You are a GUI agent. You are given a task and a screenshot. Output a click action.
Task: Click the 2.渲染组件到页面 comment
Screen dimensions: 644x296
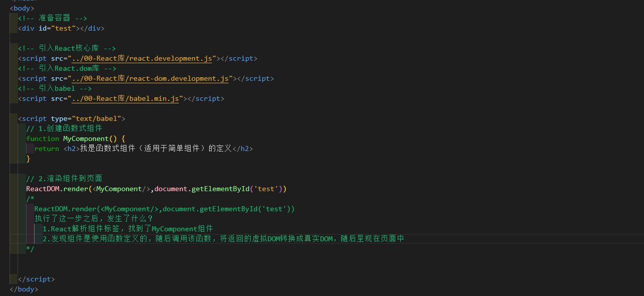click(65, 179)
